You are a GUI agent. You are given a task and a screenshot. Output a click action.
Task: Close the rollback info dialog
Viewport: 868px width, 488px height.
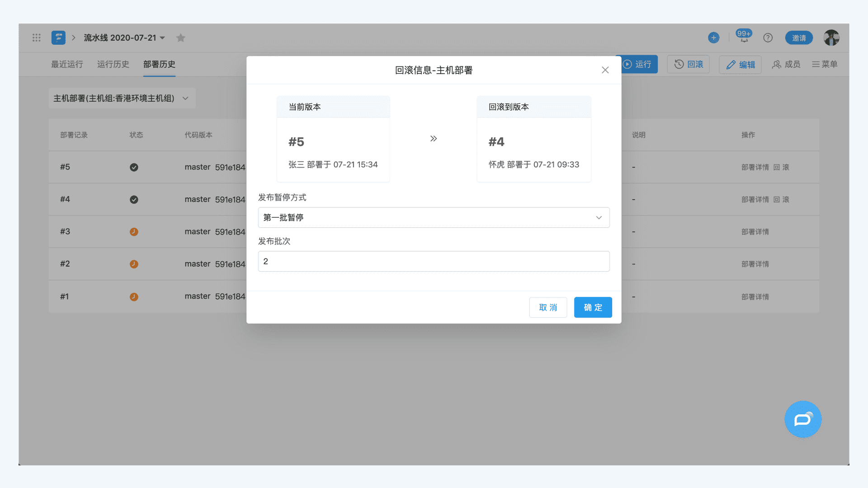[x=605, y=70]
